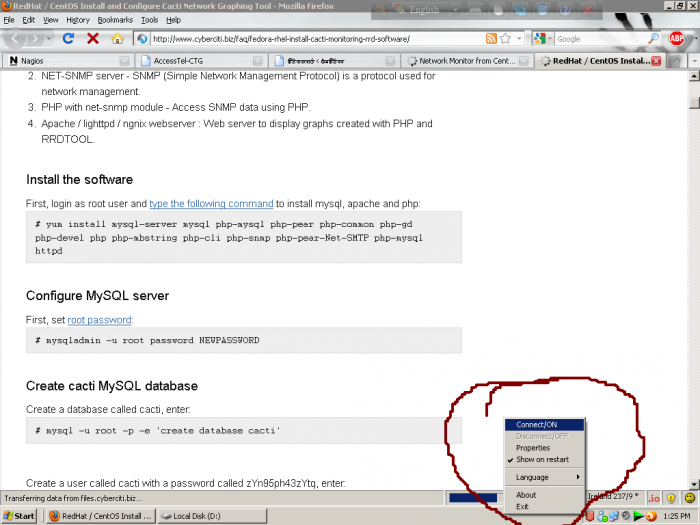Open the search engine selector dropdown

[550, 39]
